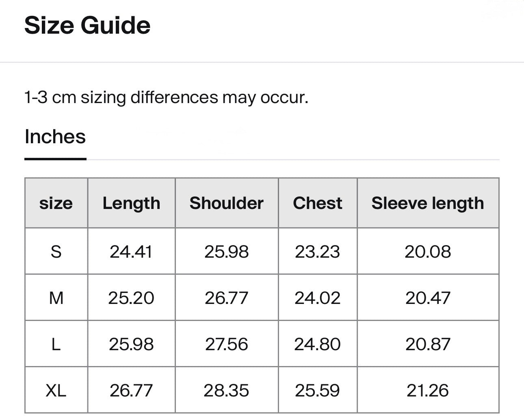This screenshot has height=420, width=524.
Task: Select the M size row label
Action: (56, 298)
